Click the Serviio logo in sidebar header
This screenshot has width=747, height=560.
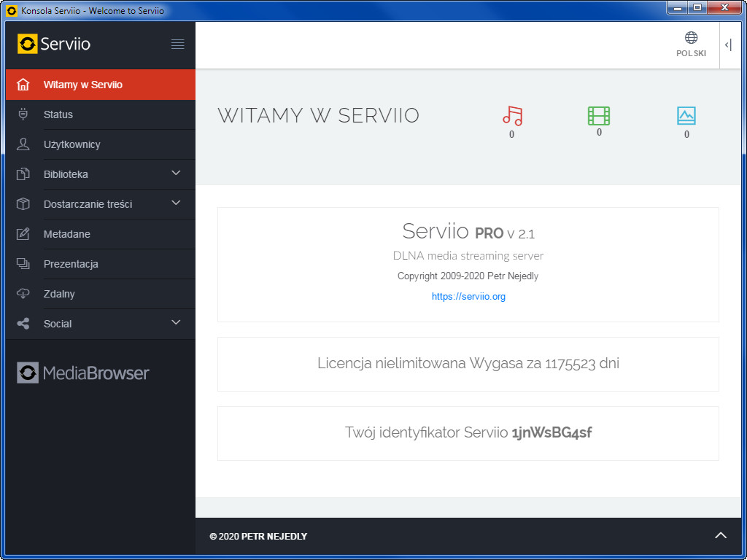click(x=54, y=44)
